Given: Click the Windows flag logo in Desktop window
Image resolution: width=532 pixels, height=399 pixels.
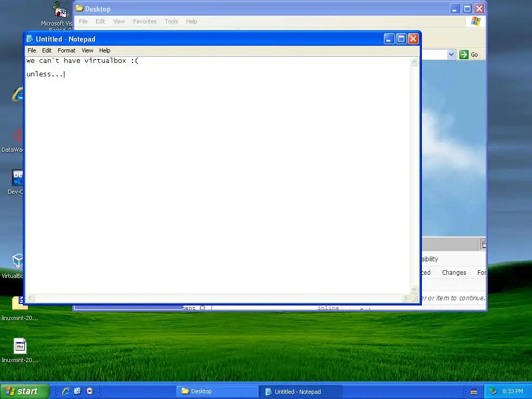Looking at the screenshot, I should pos(476,21).
